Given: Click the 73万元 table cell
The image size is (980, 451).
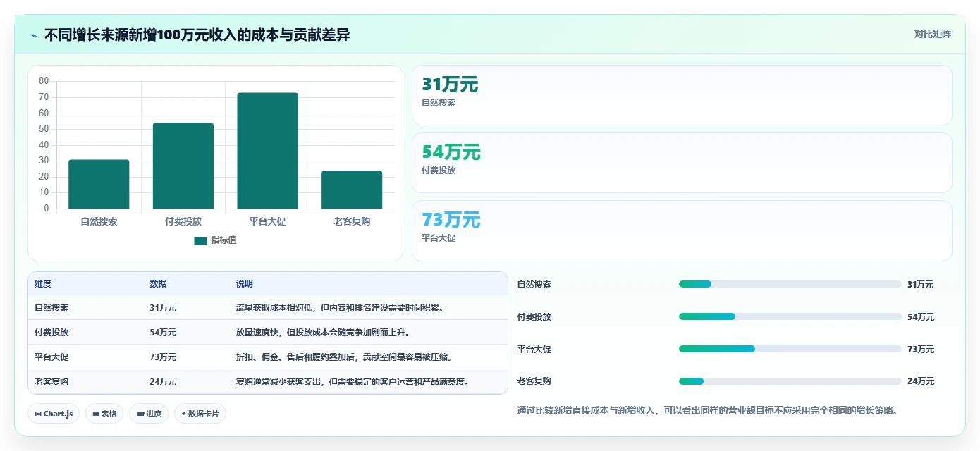Looking at the screenshot, I should [x=163, y=357].
